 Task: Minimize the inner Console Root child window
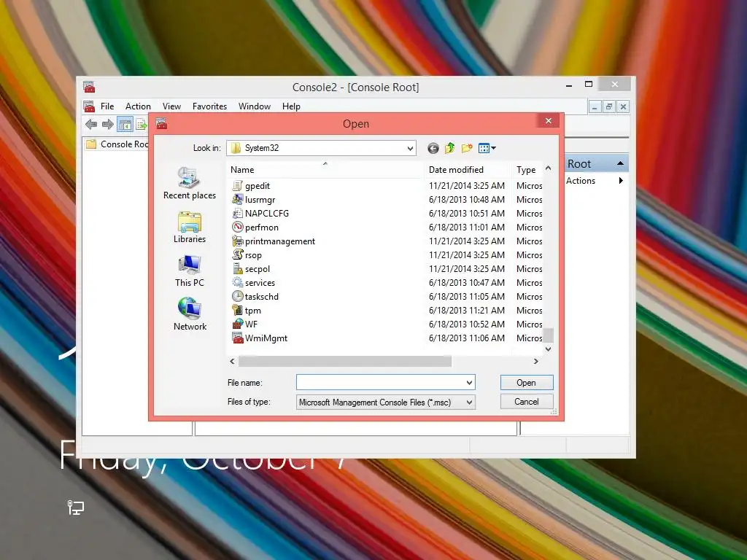tap(595, 106)
